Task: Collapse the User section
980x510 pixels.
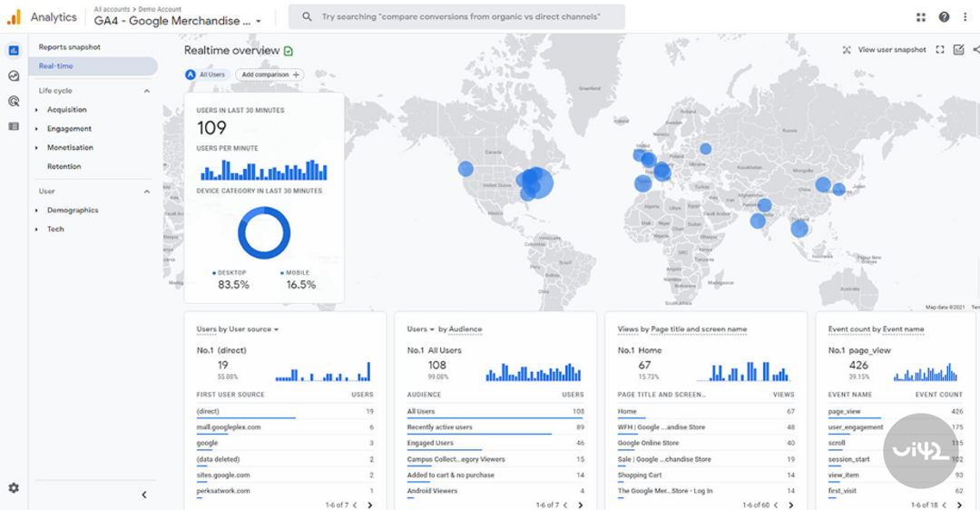Action: point(147,191)
